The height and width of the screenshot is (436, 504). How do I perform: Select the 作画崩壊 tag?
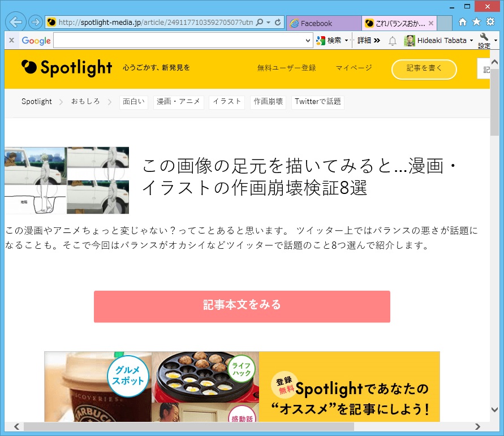pos(268,102)
